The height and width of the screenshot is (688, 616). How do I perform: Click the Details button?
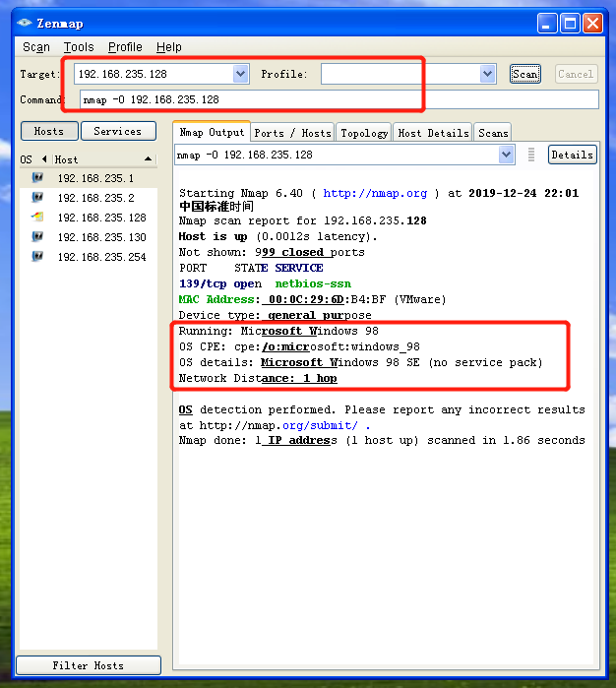(572, 155)
